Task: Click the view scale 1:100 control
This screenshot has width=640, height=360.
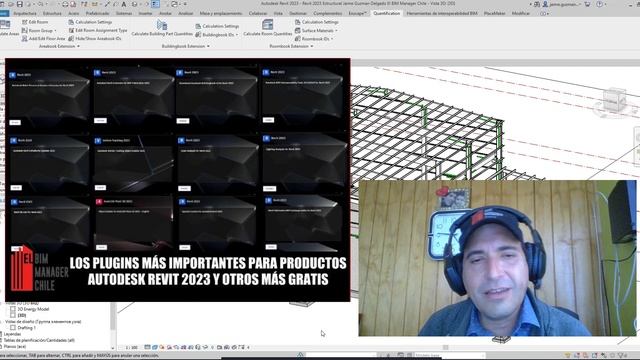Action: click(x=131, y=347)
